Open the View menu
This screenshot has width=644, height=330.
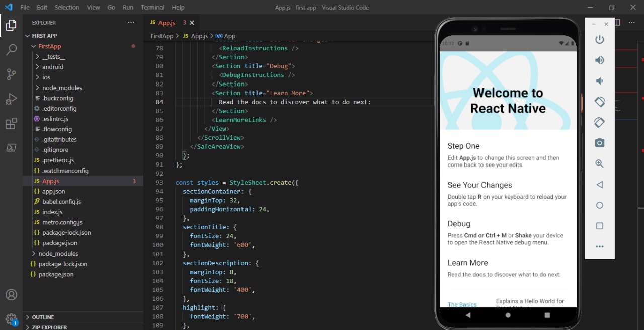(93, 7)
